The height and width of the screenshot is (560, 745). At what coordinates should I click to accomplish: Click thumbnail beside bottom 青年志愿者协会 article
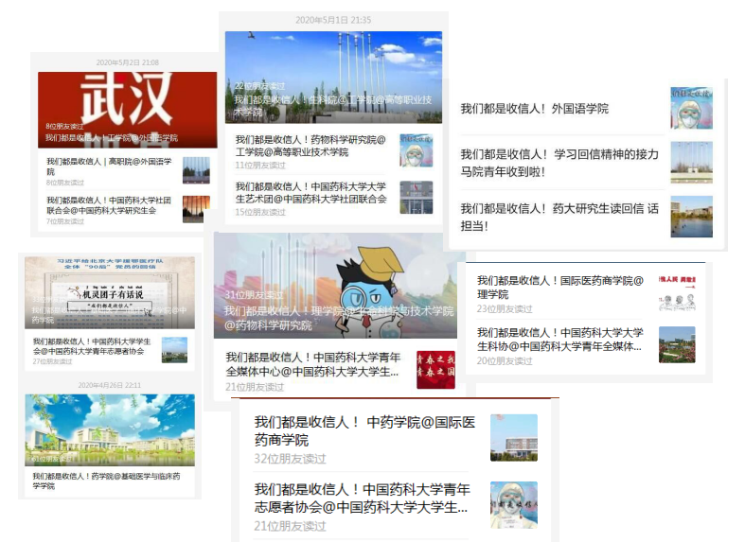coord(513,504)
